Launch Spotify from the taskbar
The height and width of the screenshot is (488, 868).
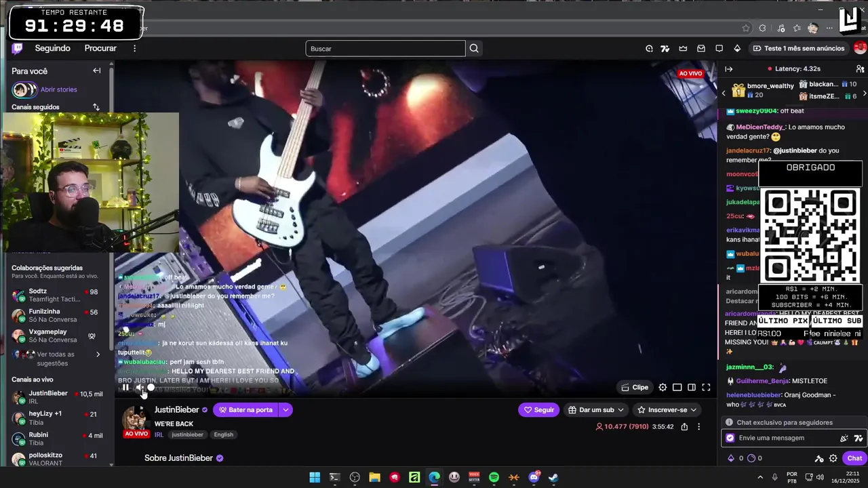pyautogui.click(x=494, y=477)
